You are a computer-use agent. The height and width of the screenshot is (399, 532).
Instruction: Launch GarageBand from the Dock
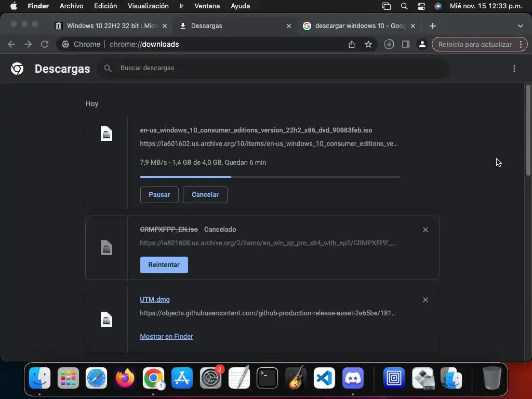click(x=296, y=378)
